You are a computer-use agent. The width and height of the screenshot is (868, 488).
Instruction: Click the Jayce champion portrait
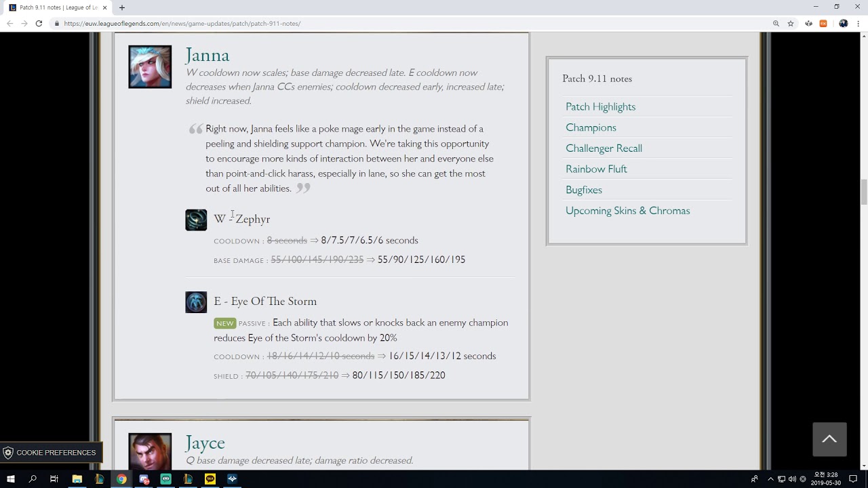tap(150, 451)
